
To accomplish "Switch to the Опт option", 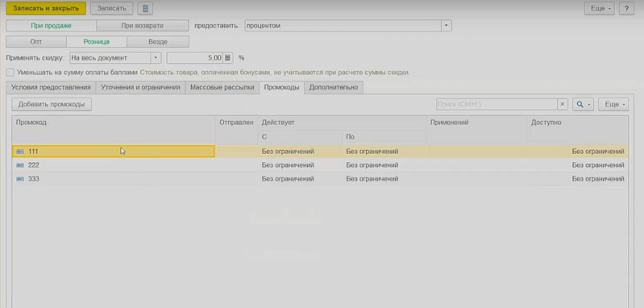I will pos(36,42).
